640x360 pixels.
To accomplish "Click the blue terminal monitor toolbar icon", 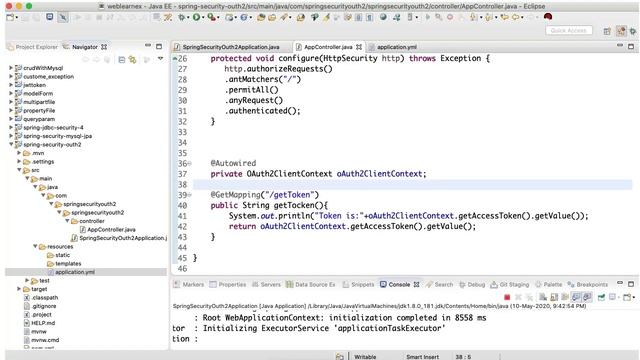I will pyautogui.click(x=49, y=17).
